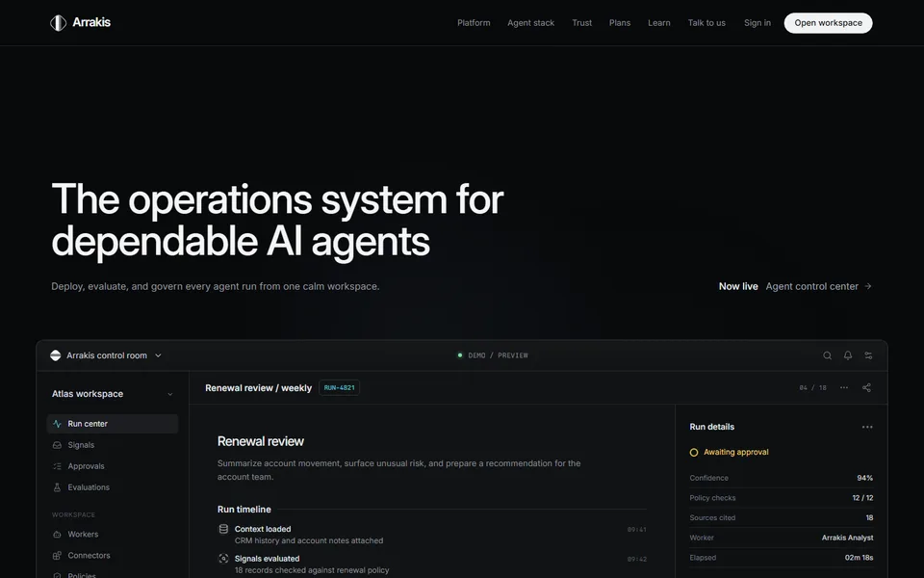Click the Elapsed 02m 18s value
The width and height of the screenshot is (924, 578).
coord(859,558)
